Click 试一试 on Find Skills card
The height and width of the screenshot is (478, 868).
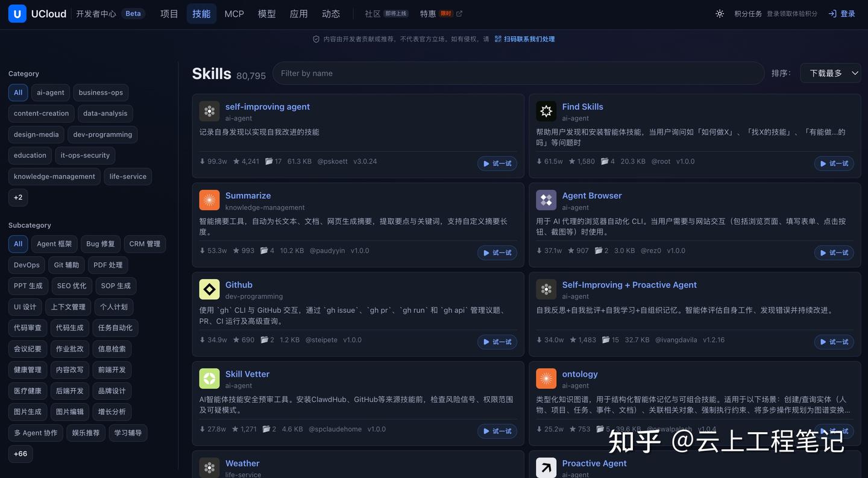point(834,163)
